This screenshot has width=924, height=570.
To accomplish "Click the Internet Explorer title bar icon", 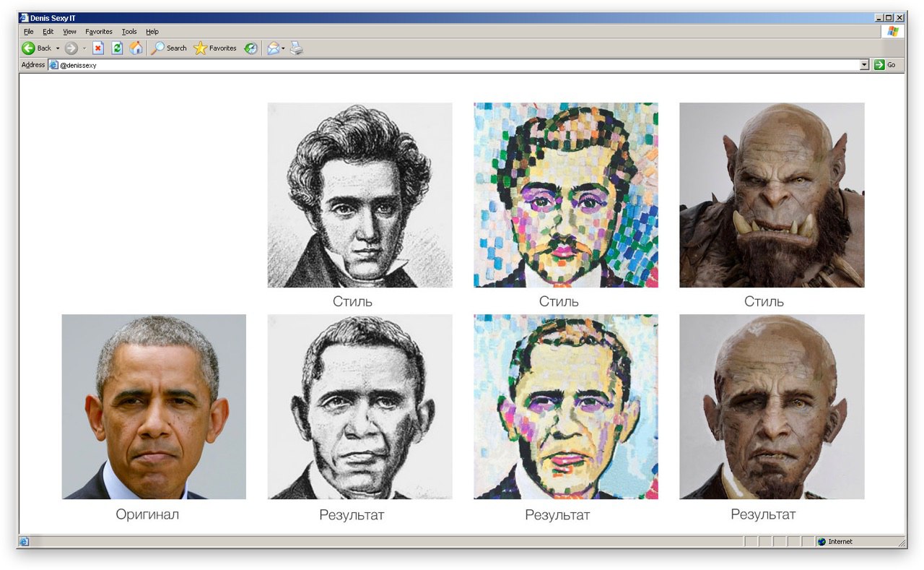I will pos(24,17).
